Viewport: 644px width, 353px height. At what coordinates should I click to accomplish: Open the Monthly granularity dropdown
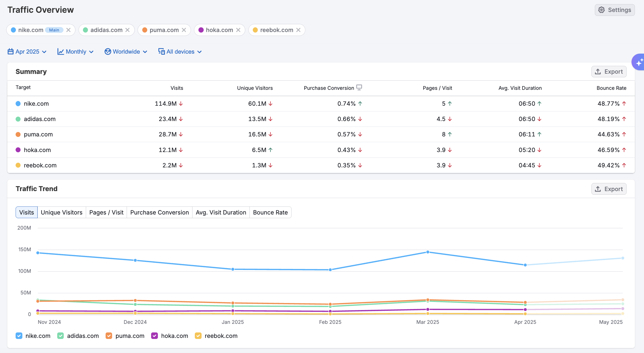[75, 52]
